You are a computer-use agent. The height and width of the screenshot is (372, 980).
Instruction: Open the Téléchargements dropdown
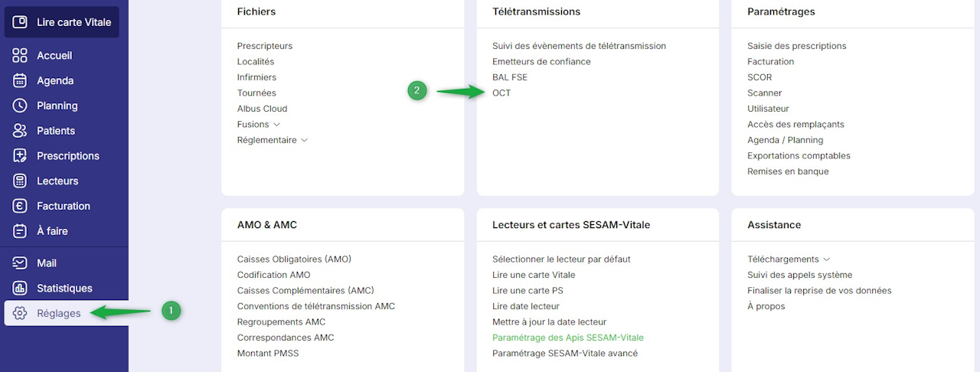tap(826, 259)
